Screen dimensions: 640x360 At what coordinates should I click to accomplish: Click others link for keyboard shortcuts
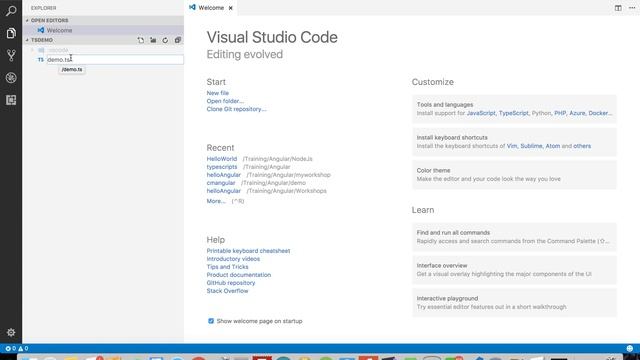582,146
